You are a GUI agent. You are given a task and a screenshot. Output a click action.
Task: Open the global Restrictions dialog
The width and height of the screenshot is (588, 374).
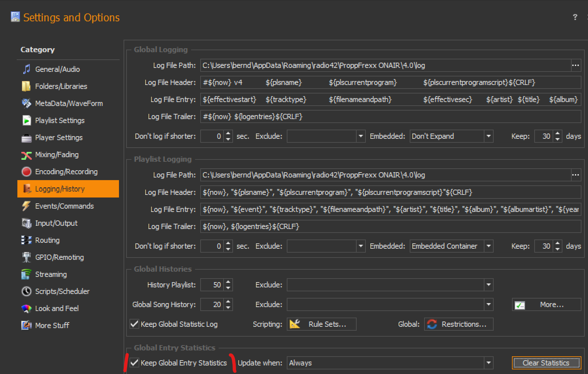coord(459,324)
